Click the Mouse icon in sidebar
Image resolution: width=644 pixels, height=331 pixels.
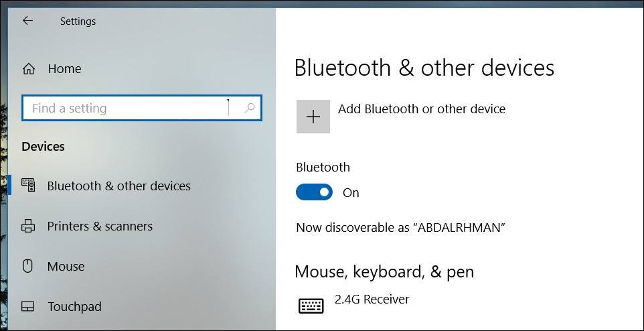pos(28,266)
